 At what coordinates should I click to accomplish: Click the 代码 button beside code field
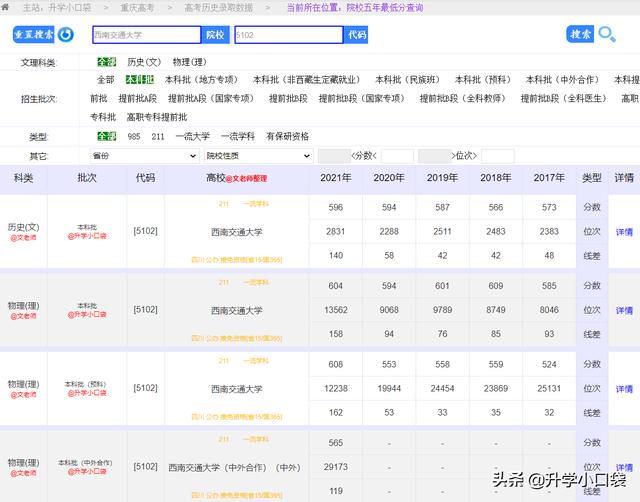(x=356, y=35)
